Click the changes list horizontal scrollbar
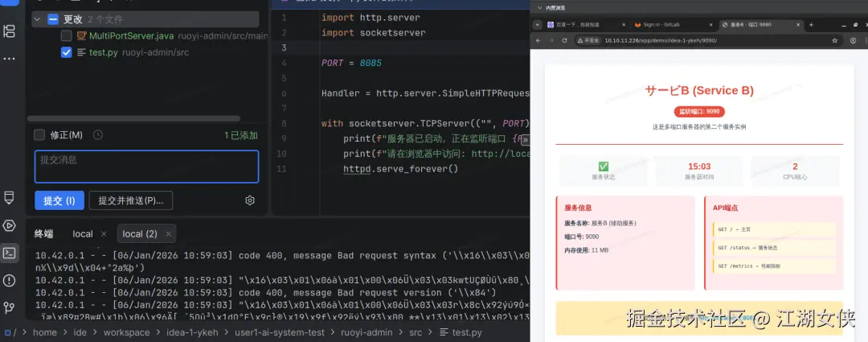The height and width of the screenshot is (342, 868). pyautogui.click(x=133, y=118)
